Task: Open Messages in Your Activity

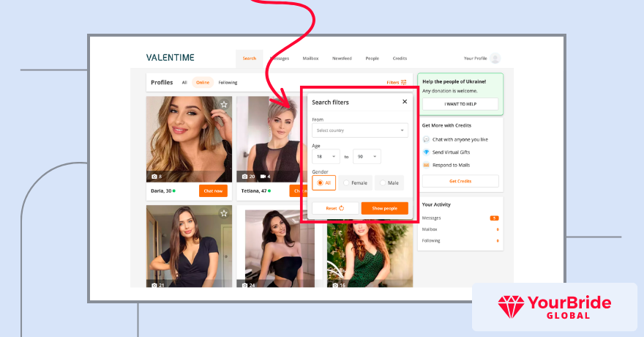Action: [x=431, y=218]
